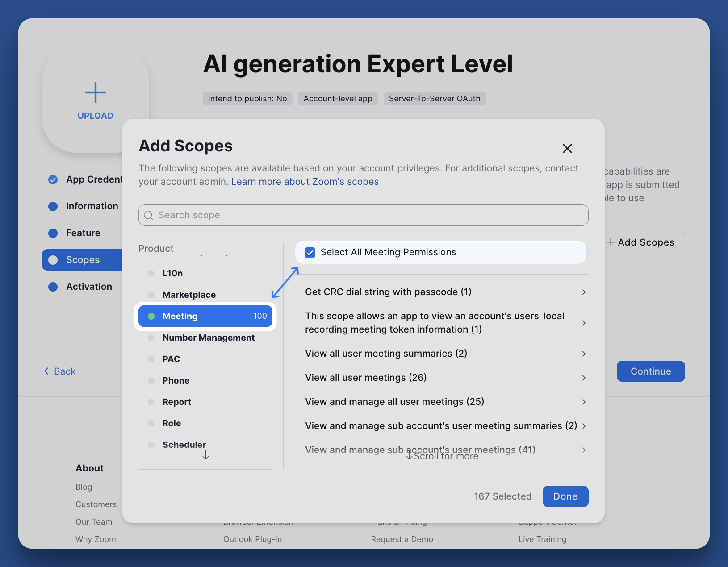This screenshot has height=567, width=728.
Task: Toggle the Scheduler product dot
Action: (x=151, y=445)
